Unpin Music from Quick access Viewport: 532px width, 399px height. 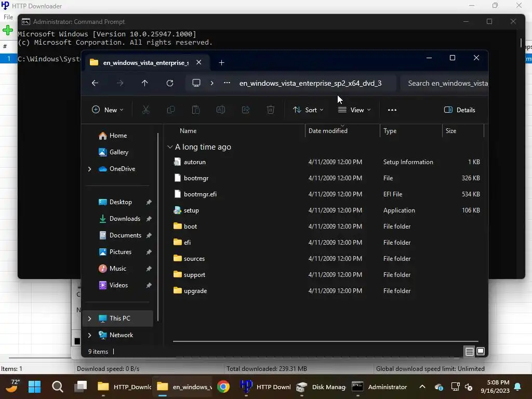[x=149, y=269]
